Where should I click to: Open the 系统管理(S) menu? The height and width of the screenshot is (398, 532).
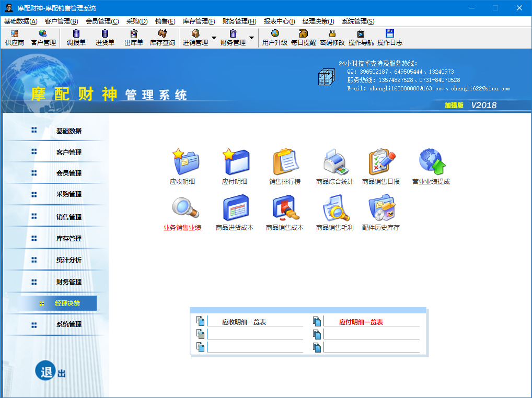358,21
